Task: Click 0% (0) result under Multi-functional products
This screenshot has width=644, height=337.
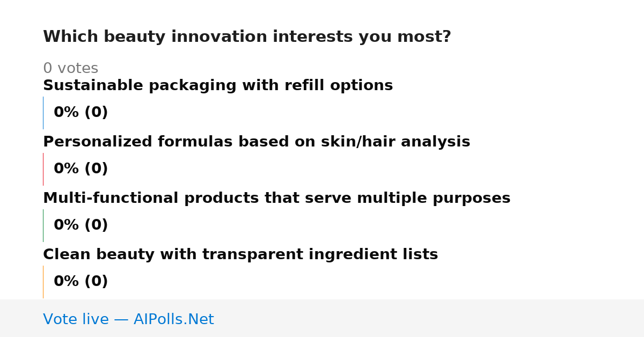Action: pyautogui.click(x=80, y=225)
